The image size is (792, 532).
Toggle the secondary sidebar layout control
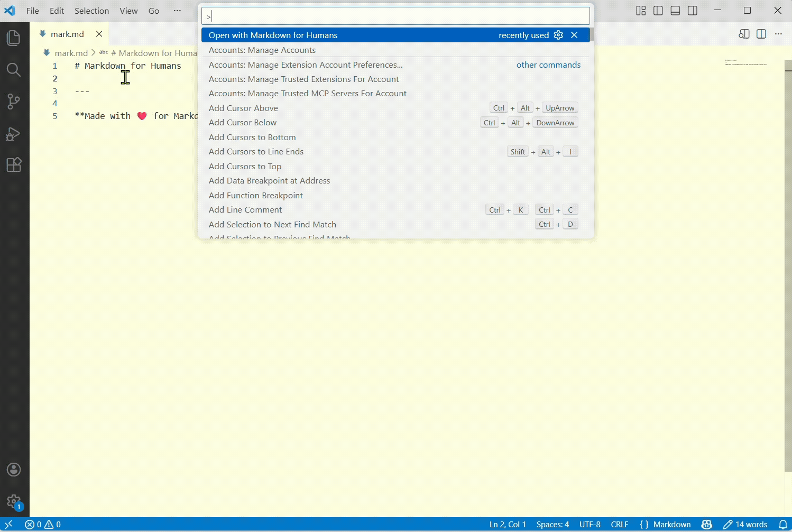(693, 11)
